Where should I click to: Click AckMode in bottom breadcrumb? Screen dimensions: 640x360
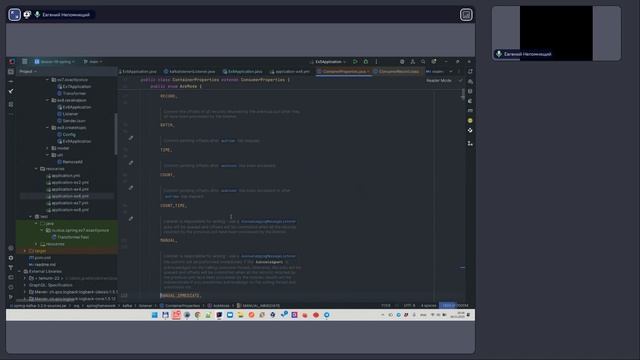pyautogui.click(x=219, y=305)
